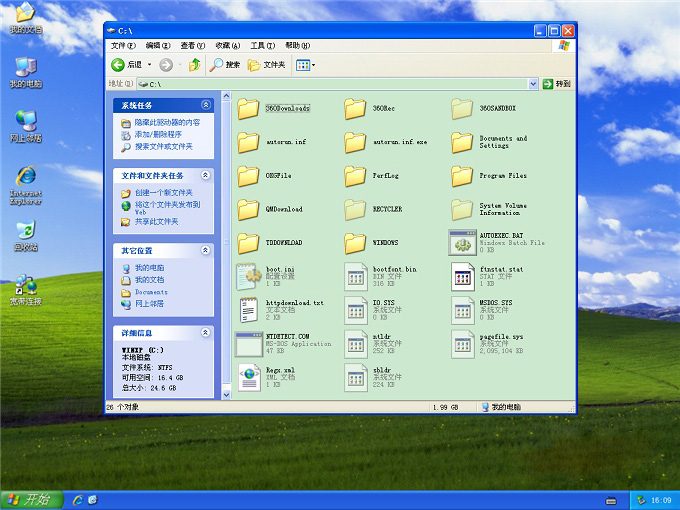Open the 工具(T) menu
This screenshot has height=510, width=680.
click(x=262, y=46)
